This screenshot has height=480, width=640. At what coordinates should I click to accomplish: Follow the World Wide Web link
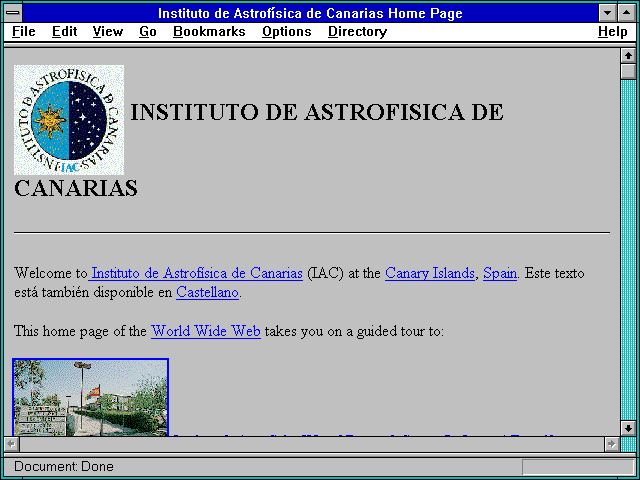point(206,331)
